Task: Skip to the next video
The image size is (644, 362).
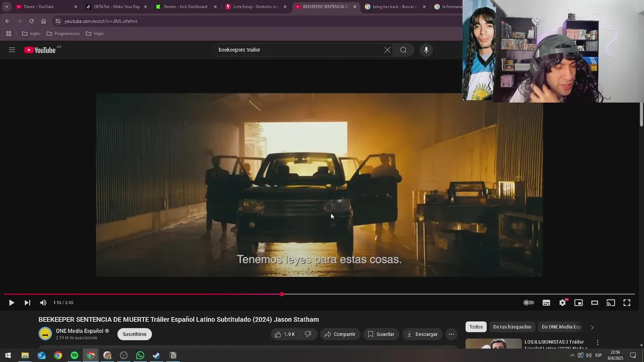Action: 27,303
